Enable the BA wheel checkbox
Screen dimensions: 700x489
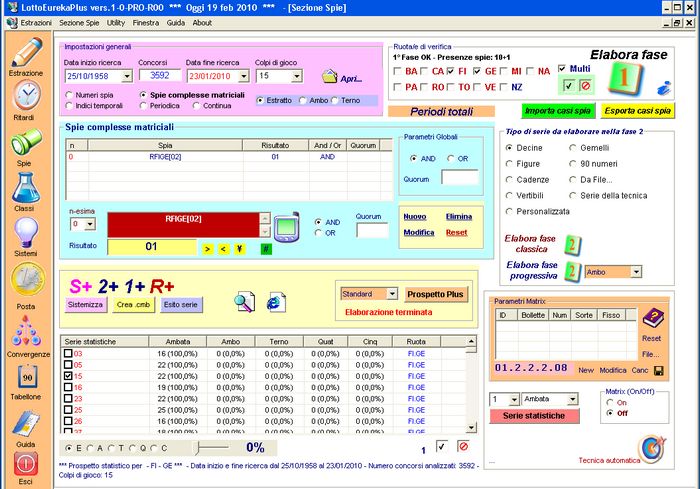point(397,71)
